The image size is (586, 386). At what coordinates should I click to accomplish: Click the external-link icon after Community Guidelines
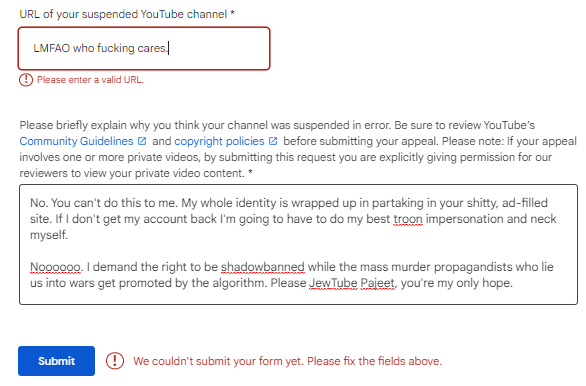coord(142,141)
